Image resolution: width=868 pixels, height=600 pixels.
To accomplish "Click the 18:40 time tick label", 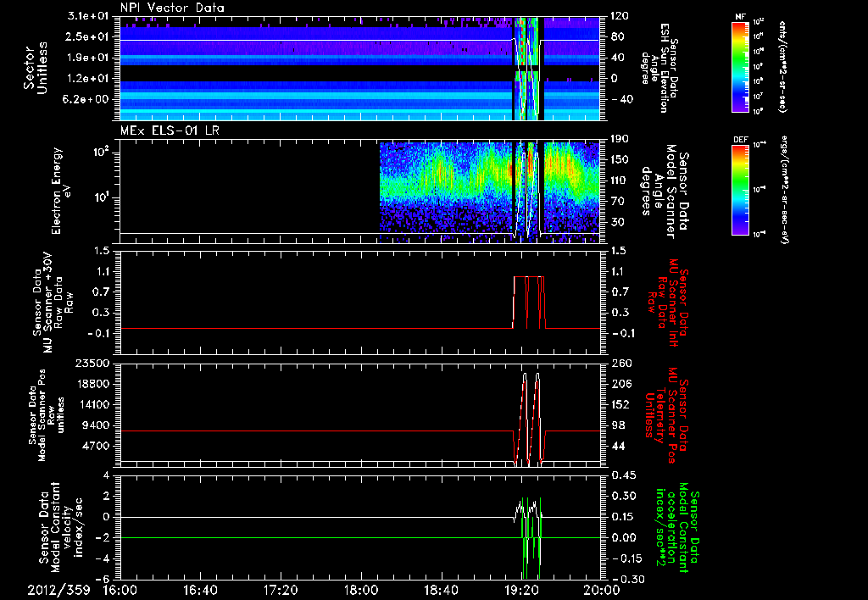I will [441, 590].
